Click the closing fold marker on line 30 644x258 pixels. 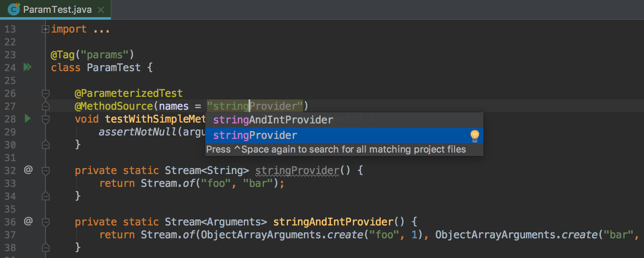click(46, 145)
